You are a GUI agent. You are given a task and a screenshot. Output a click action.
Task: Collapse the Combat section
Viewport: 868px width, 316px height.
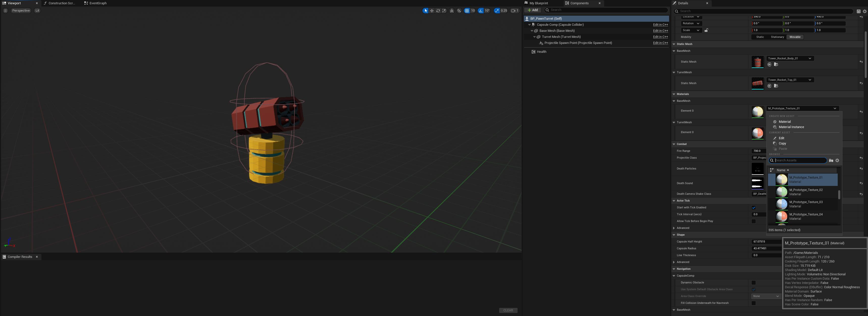[674, 144]
